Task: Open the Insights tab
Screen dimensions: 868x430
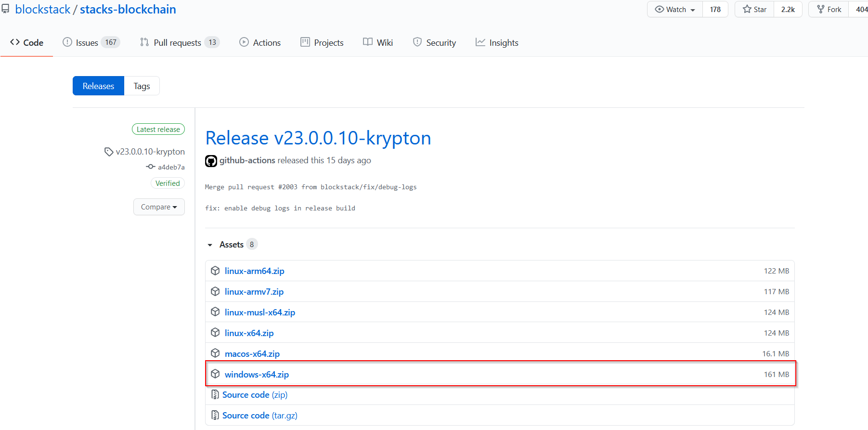Action: click(497, 42)
